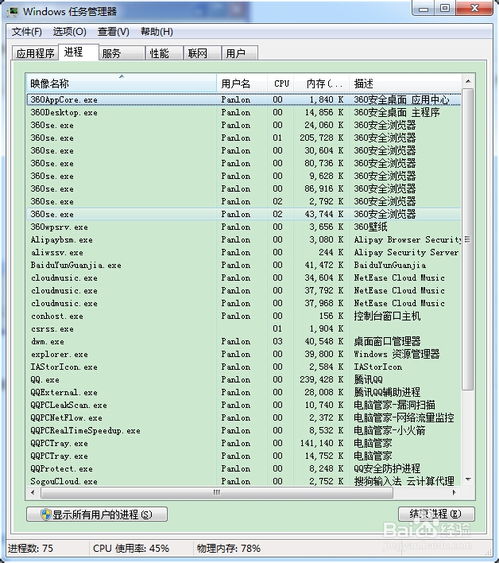Open the 文件(F) menu
Viewport: 499px width, 563px height.
pyautogui.click(x=27, y=32)
